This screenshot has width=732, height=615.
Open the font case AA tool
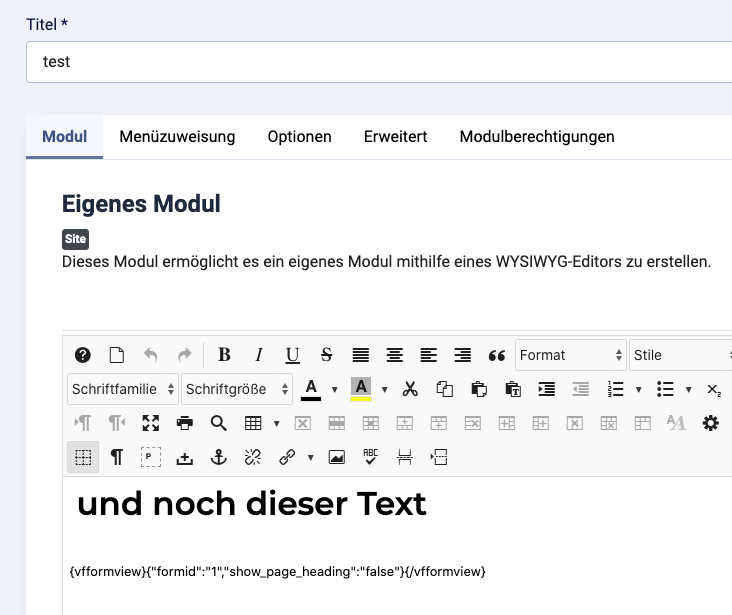(x=676, y=423)
